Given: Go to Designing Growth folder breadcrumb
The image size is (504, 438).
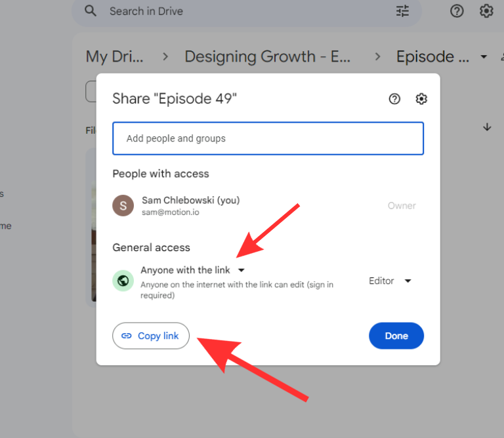Looking at the screenshot, I should click(x=267, y=57).
